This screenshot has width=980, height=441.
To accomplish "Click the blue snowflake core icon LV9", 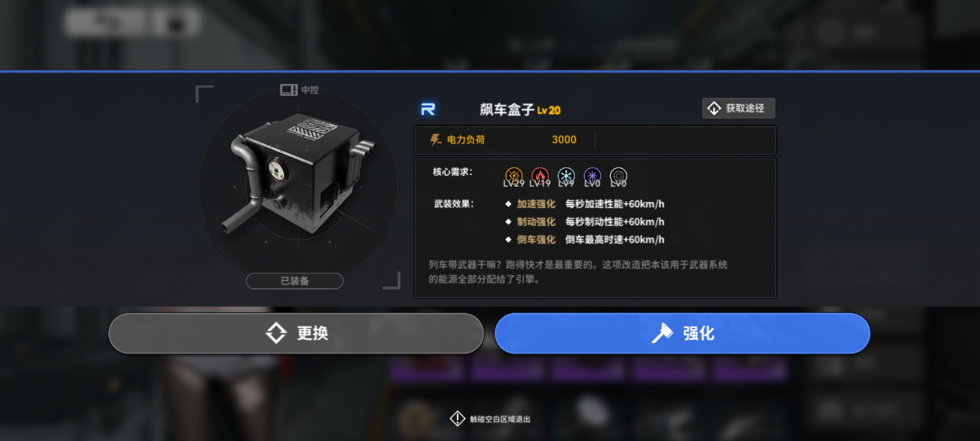I will point(566,176).
